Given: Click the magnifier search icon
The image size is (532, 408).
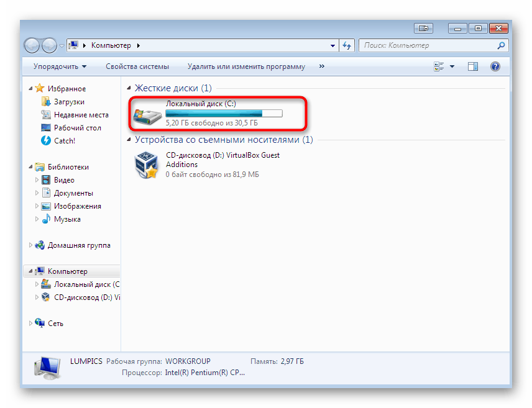Looking at the screenshot, I should [501, 45].
